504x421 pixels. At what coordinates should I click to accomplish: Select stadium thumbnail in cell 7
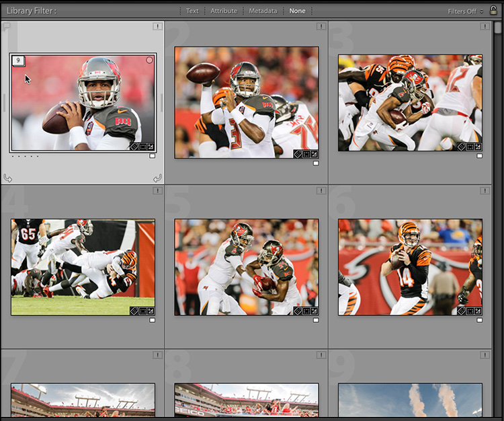(x=83, y=400)
